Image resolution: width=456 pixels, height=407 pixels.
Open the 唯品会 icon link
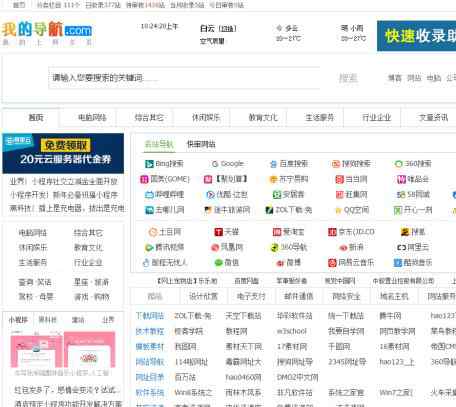pos(401,179)
